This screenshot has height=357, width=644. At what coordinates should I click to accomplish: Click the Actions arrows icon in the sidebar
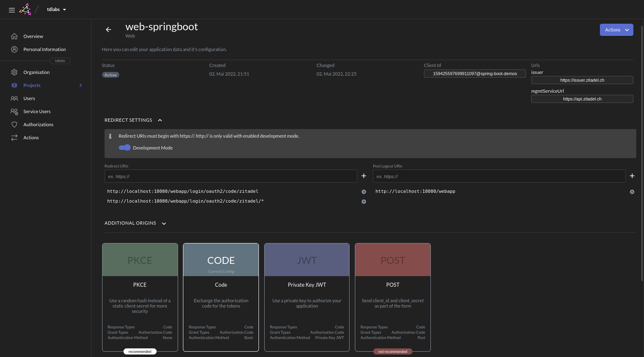14,138
